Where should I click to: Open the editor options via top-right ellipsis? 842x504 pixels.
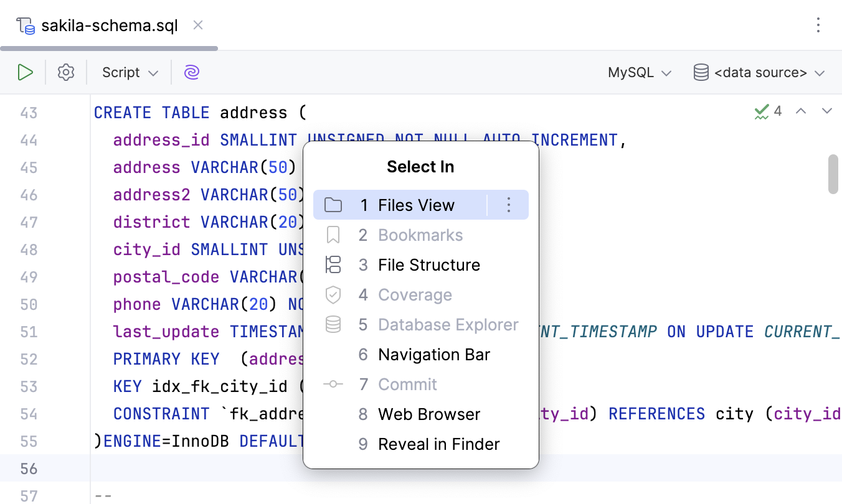tap(818, 25)
